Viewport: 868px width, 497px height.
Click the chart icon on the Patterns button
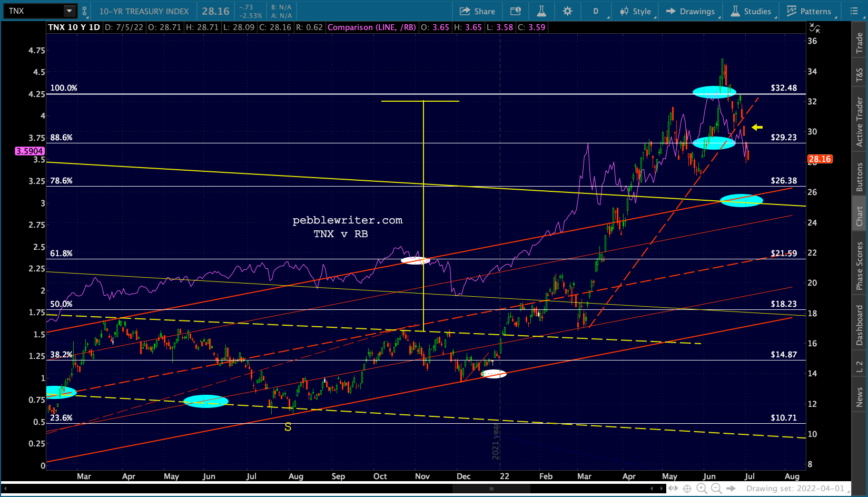point(791,11)
